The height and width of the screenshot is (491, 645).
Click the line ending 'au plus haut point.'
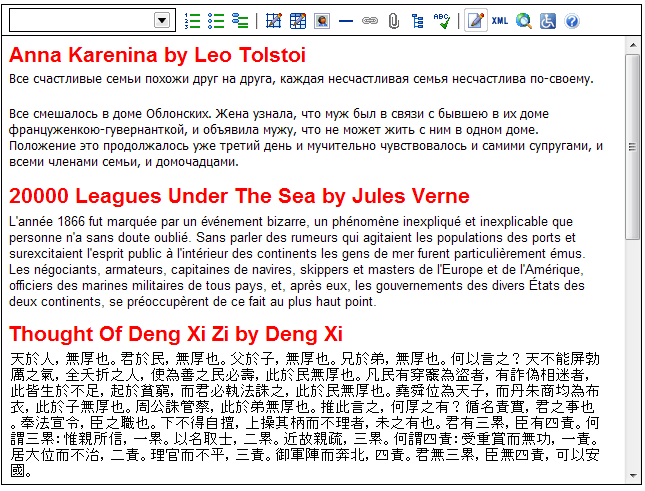click(x=193, y=302)
